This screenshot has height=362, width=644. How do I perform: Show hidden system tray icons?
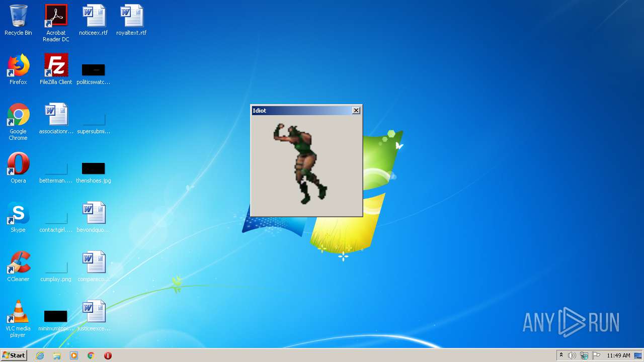pos(561,355)
